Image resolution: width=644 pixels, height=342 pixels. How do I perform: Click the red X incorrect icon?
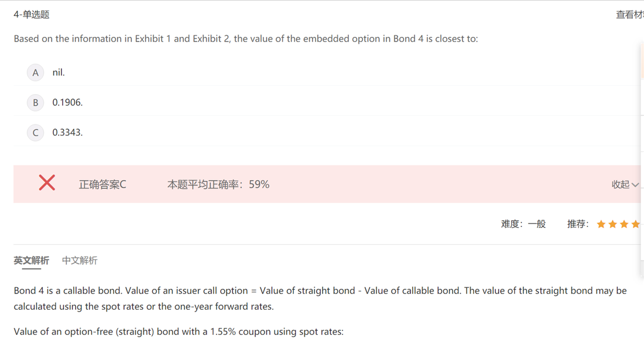pyautogui.click(x=47, y=183)
